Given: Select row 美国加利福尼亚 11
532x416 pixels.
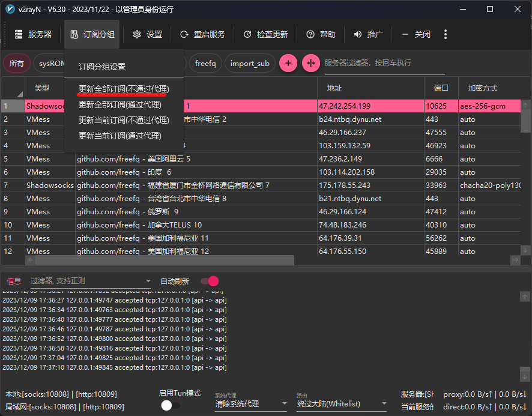Looking at the screenshot, I should [x=261, y=238].
